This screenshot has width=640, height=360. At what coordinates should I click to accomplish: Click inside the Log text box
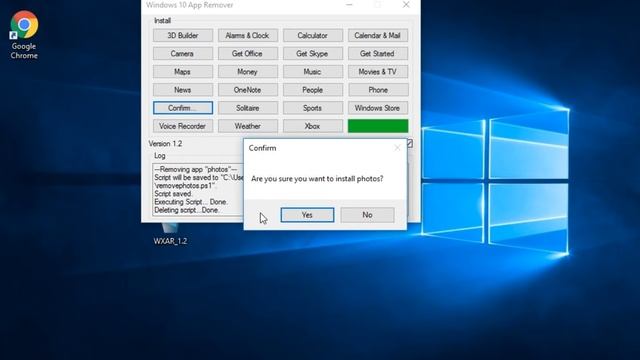[x=198, y=189]
